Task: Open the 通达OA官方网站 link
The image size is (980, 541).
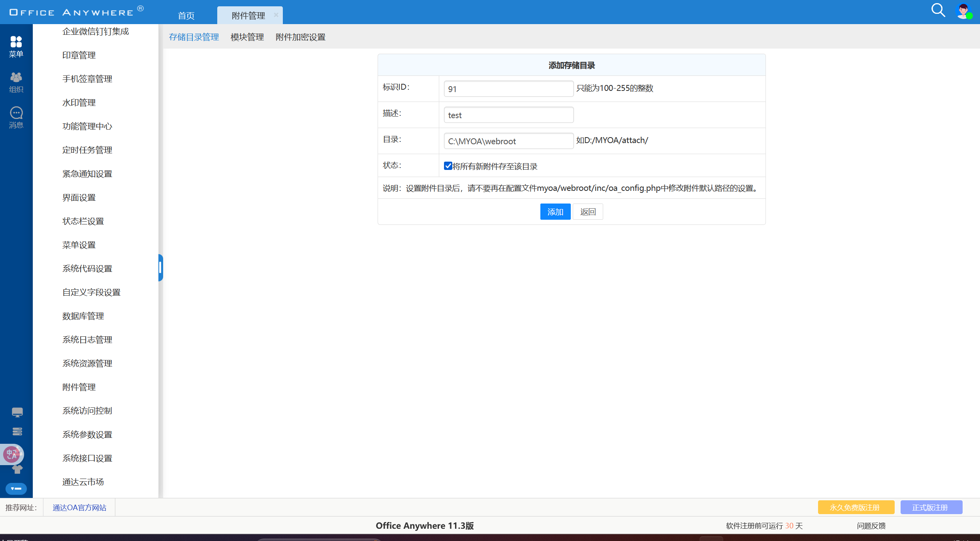Action: tap(79, 507)
